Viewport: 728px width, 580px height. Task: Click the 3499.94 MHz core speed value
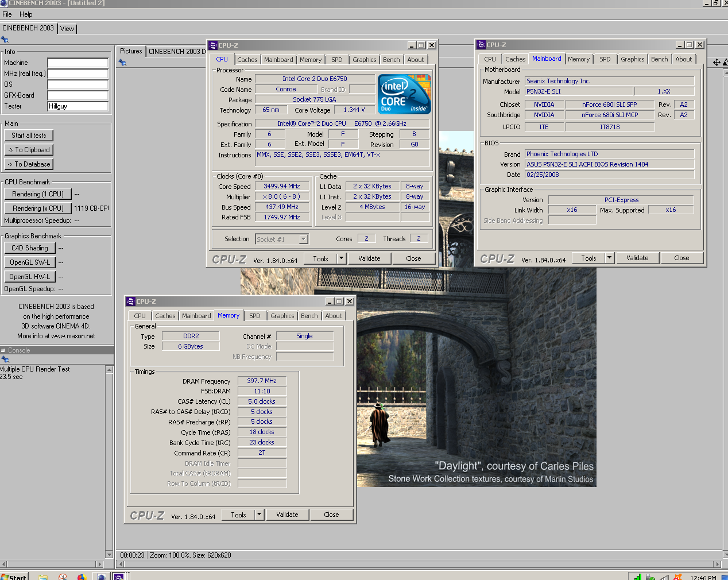(282, 186)
